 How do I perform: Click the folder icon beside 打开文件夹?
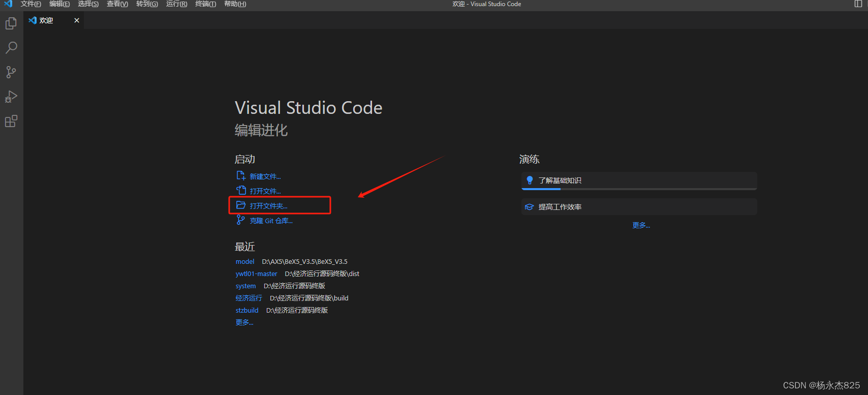[x=241, y=205]
